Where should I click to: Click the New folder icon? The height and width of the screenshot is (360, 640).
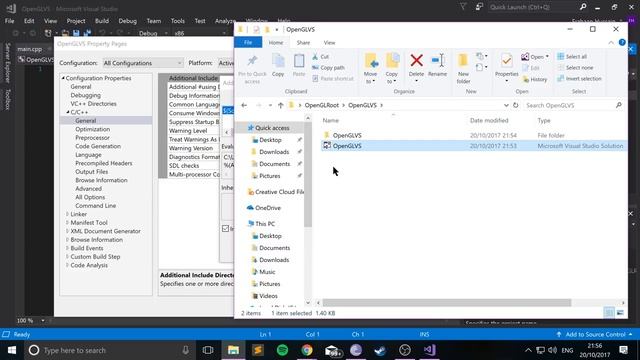[463, 61]
